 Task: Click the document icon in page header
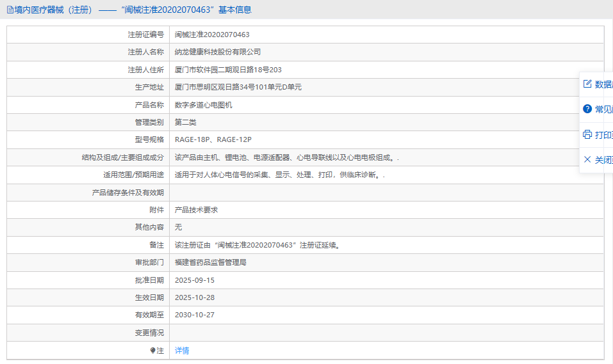pyautogui.click(x=10, y=10)
